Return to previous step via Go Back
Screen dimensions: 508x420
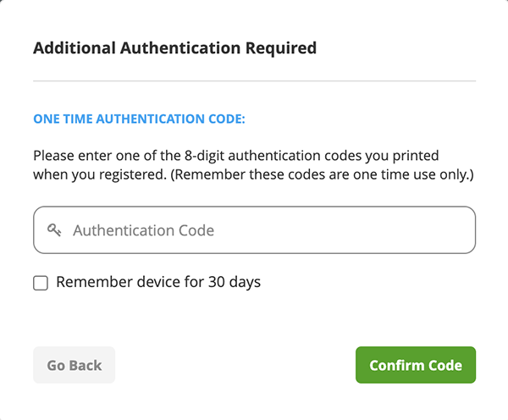(74, 365)
